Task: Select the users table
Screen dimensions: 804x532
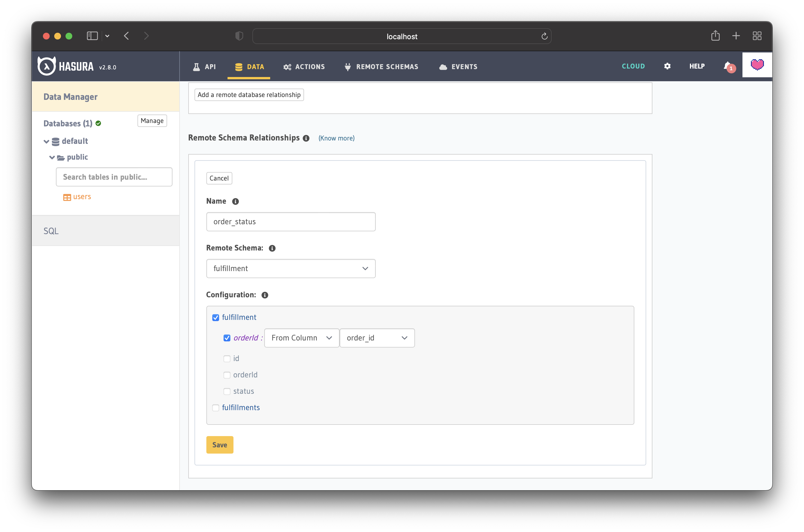Action: tap(82, 196)
